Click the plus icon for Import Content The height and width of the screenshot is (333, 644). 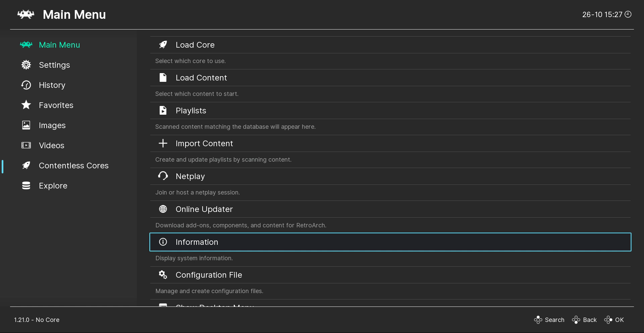coord(163,144)
